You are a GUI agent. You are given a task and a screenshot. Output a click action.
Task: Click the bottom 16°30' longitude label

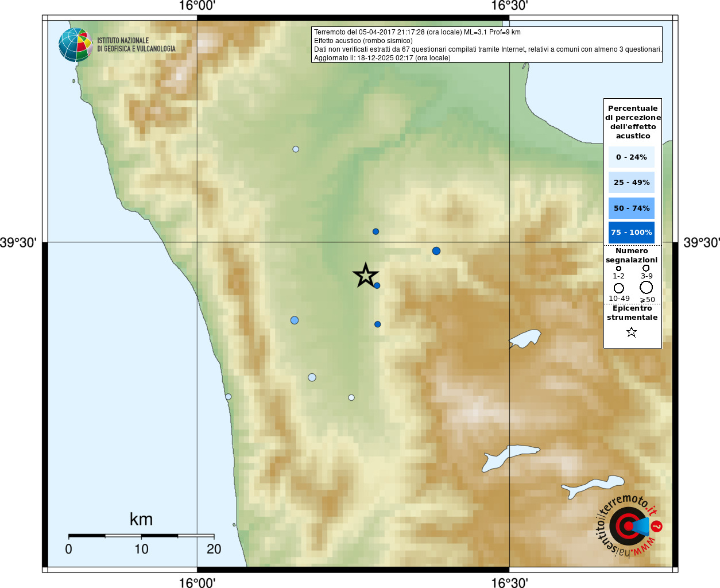[509, 582]
